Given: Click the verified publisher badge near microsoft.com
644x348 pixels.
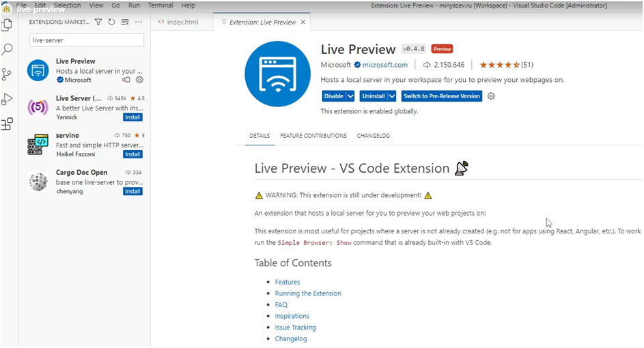Looking at the screenshot, I should click(357, 65).
